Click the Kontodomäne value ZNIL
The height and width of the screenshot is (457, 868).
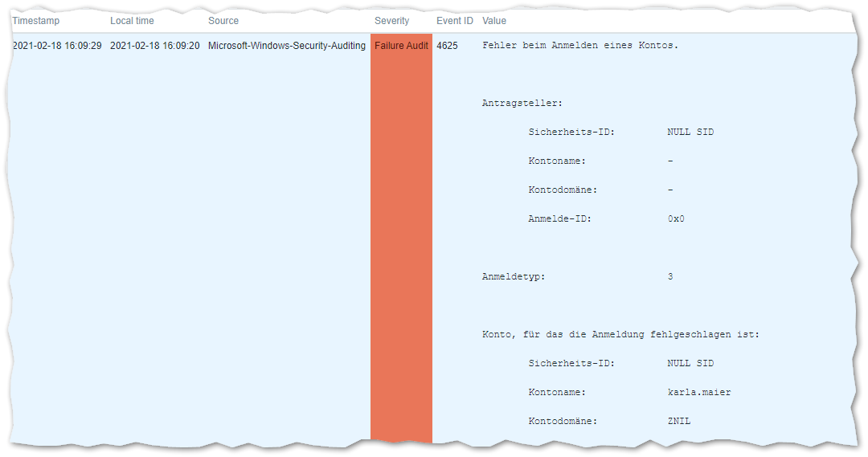(679, 422)
